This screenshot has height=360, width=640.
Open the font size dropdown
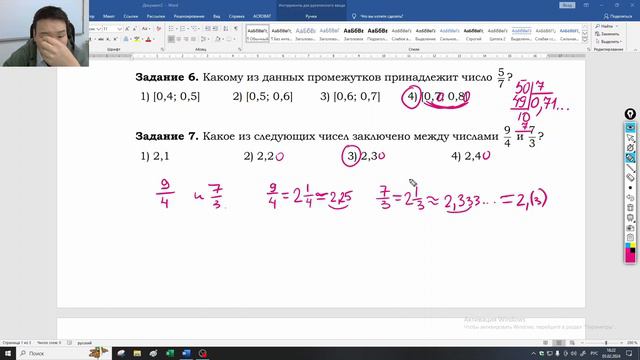click(x=120, y=29)
